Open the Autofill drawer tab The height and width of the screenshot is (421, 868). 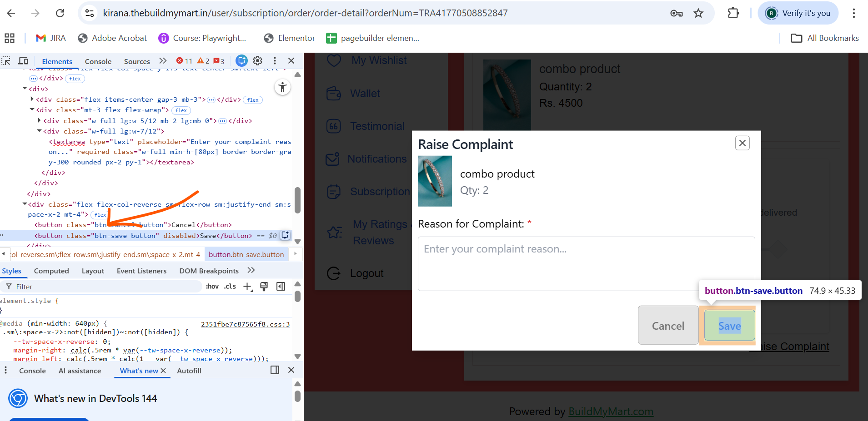click(189, 371)
